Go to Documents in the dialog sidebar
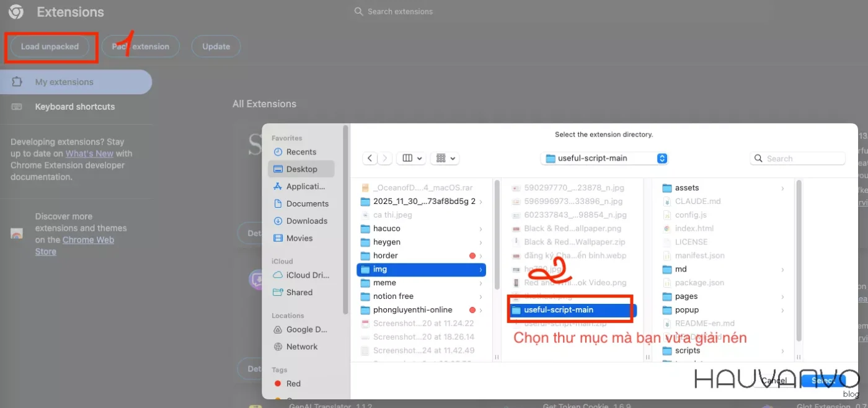868x408 pixels. click(x=301, y=203)
